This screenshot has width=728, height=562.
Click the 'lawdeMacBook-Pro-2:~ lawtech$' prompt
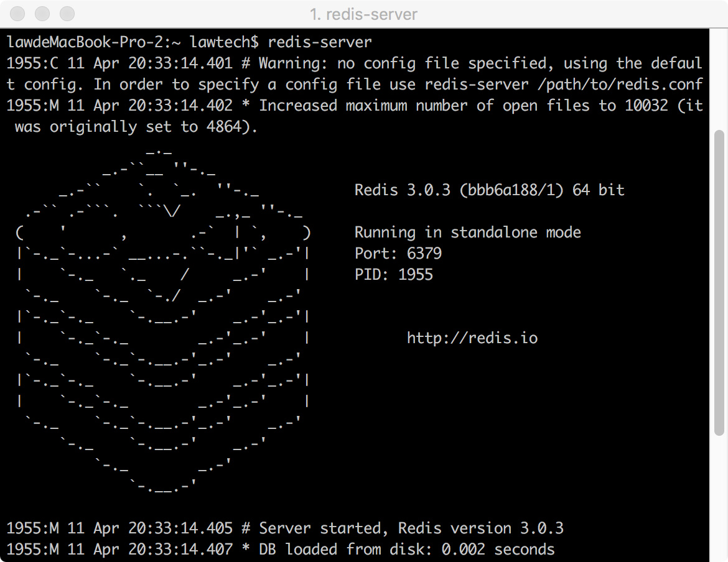pos(133,42)
